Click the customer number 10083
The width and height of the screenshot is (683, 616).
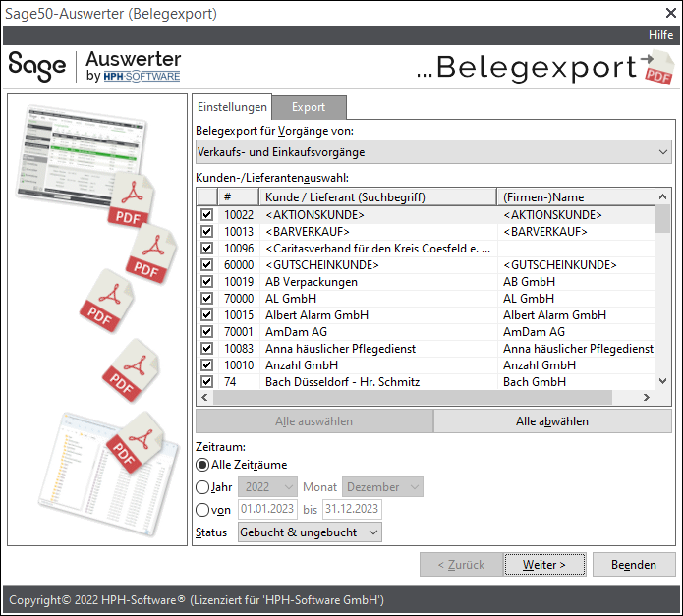239,348
